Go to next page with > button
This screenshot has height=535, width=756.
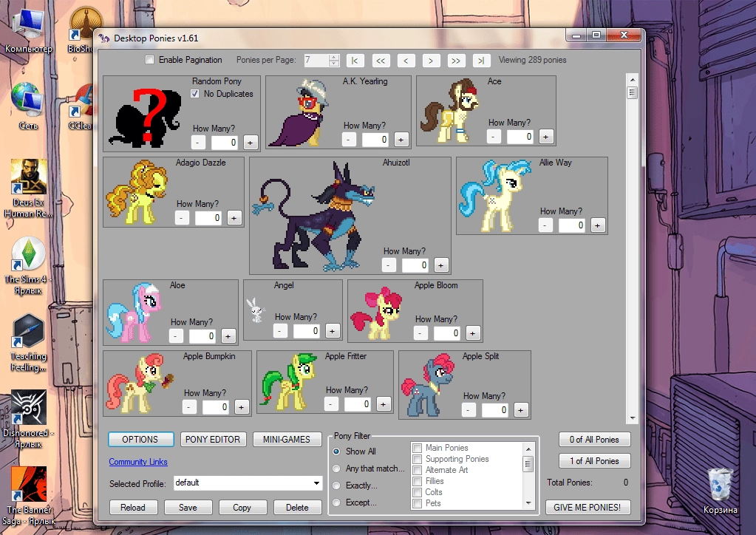point(431,61)
